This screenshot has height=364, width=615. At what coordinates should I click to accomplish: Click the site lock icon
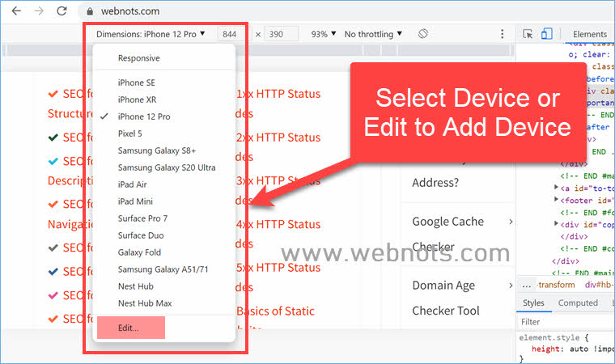click(90, 11)
